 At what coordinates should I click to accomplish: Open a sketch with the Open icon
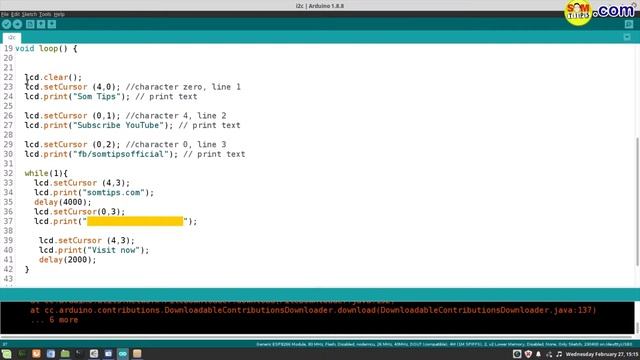pos(41,24)
